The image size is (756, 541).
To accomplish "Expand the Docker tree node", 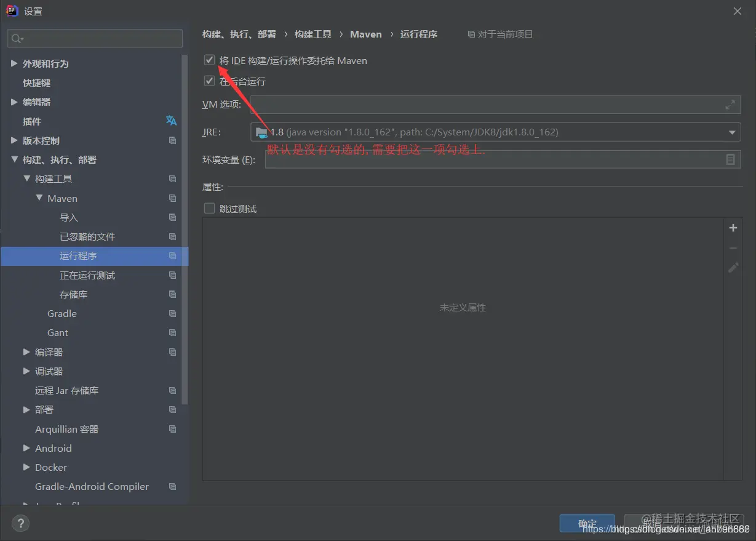I will click(26, 467).
